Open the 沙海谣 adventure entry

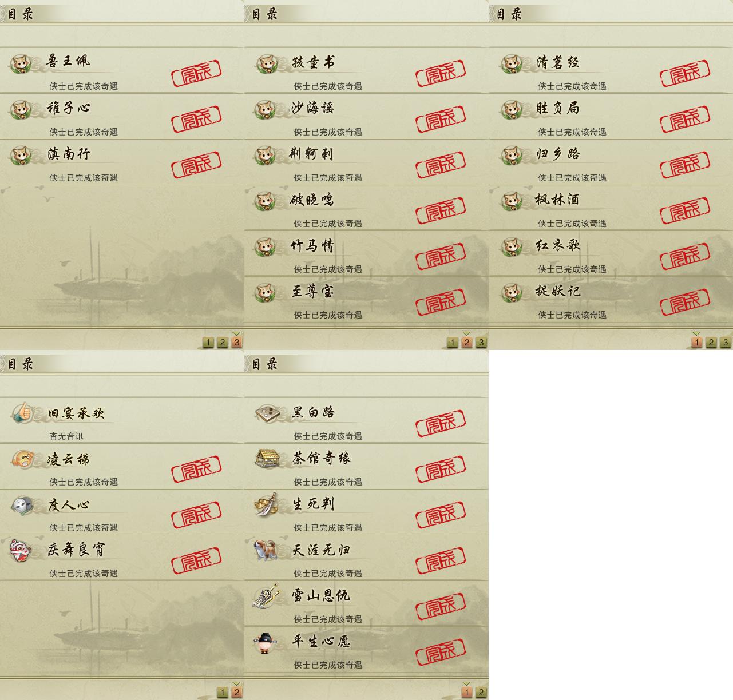click(x=366, y=116)
